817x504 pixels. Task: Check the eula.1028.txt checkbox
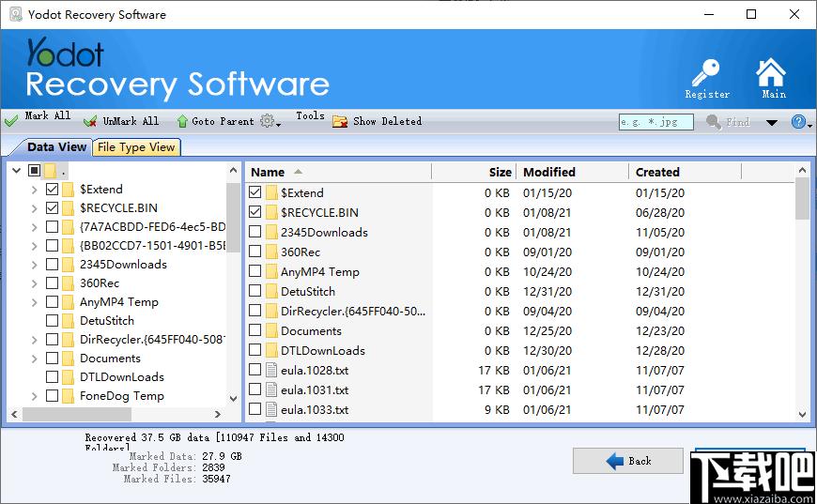click(254, 370)
